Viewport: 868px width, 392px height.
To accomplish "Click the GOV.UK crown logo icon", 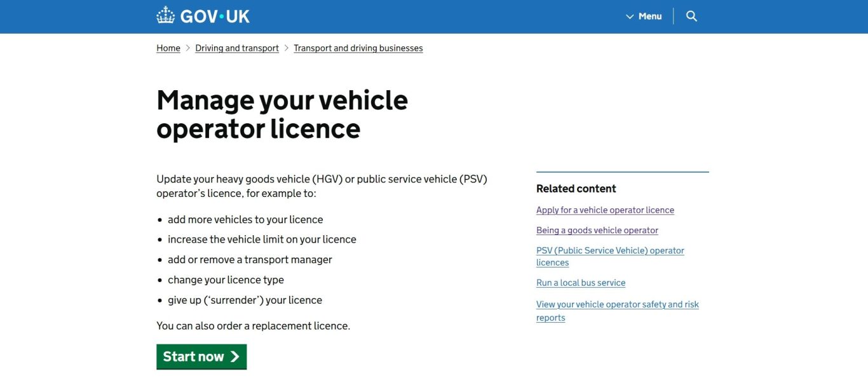I will coord(165,15).
